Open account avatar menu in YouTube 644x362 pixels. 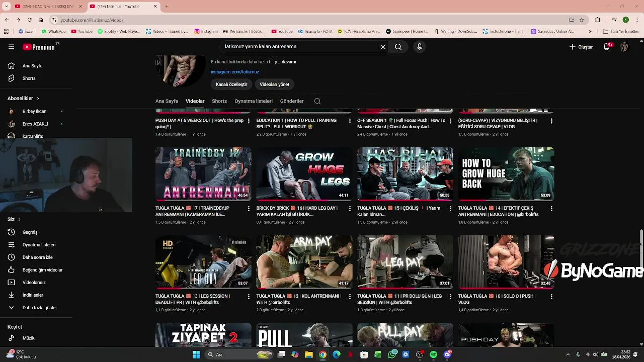(624, 47)
